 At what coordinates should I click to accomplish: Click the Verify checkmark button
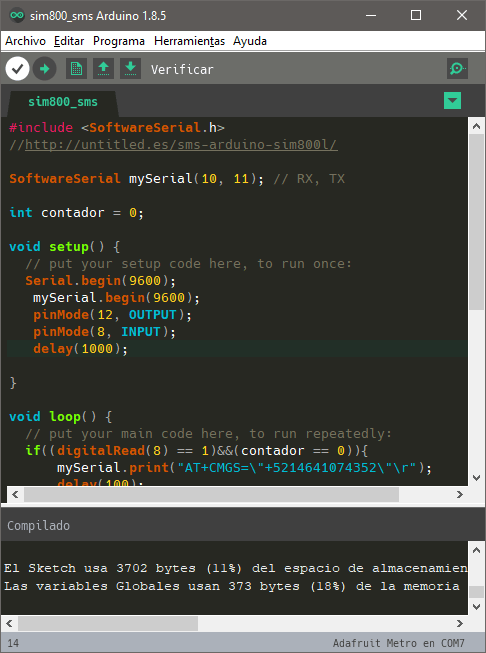tap(17, 69)
